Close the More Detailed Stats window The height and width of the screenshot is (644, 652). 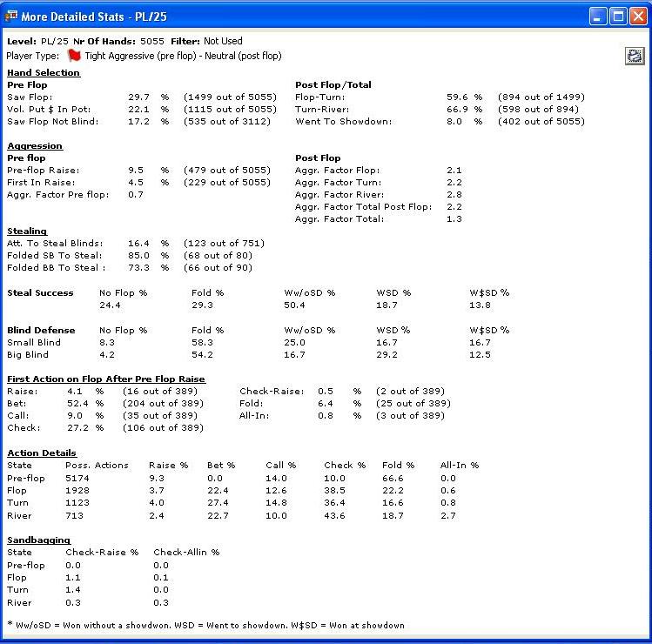(x=638, y=17)
